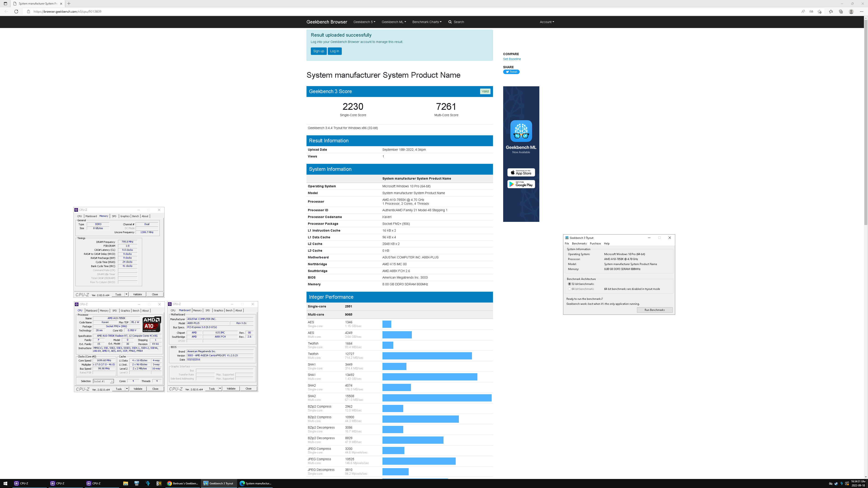The image size is (868, 488).
Task: Switch to SPD tab in CPU-Z Memory window
Action: [114, 216]
